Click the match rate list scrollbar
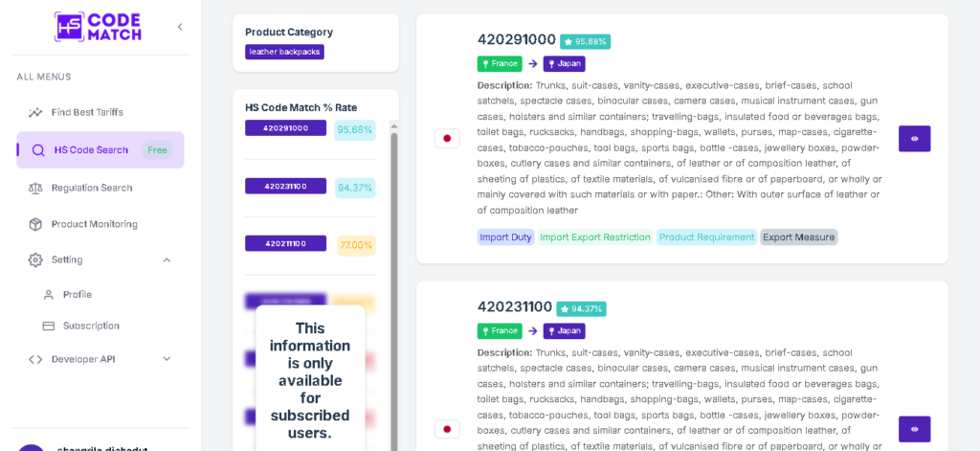This screenshot has height=451, width=980. coord(392,287)
